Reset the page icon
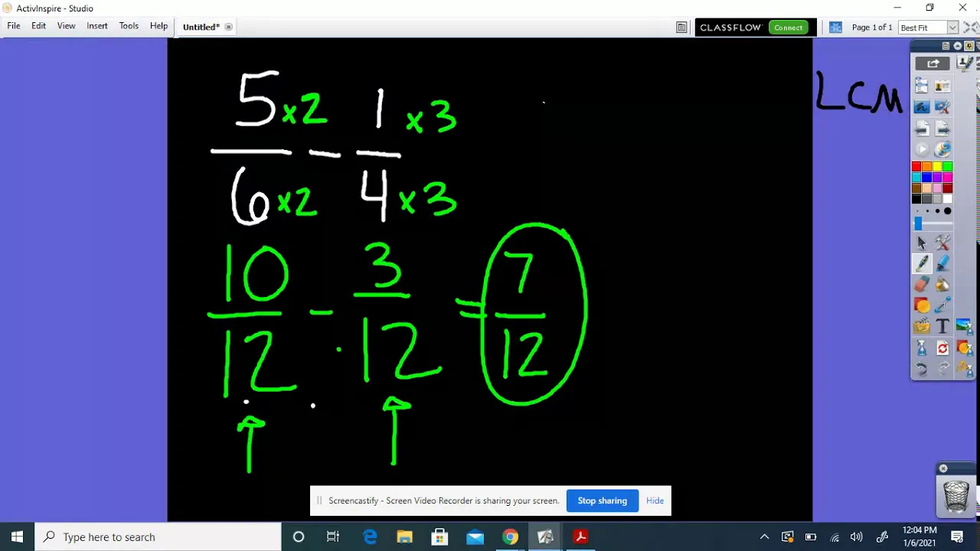The width and height of the screenshot is (980, 551). tap(942, 348)
